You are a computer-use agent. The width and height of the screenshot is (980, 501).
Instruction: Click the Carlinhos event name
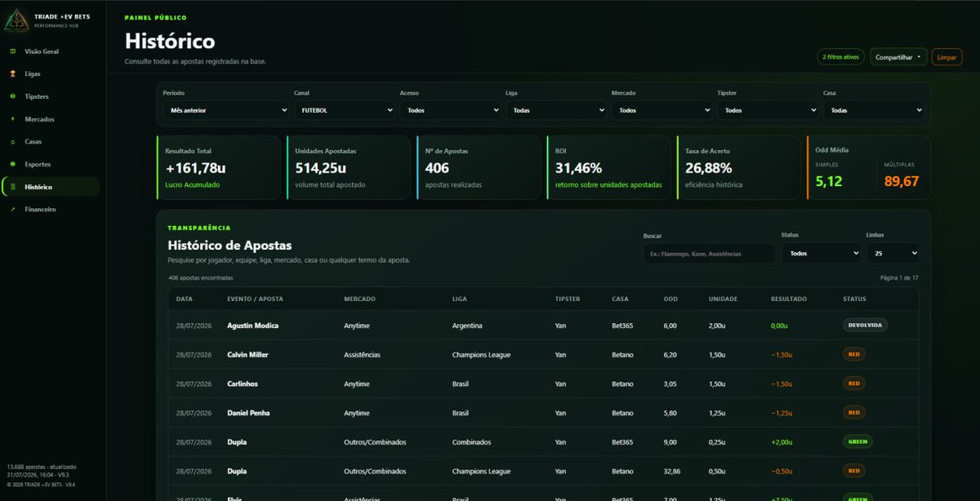[x=242, y=384]
